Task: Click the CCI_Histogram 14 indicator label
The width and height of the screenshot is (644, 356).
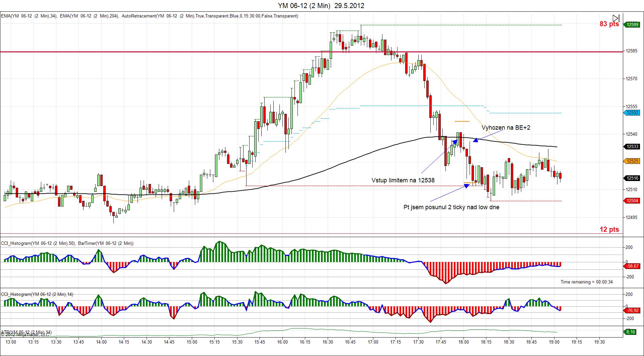Action: click(37, 294)
